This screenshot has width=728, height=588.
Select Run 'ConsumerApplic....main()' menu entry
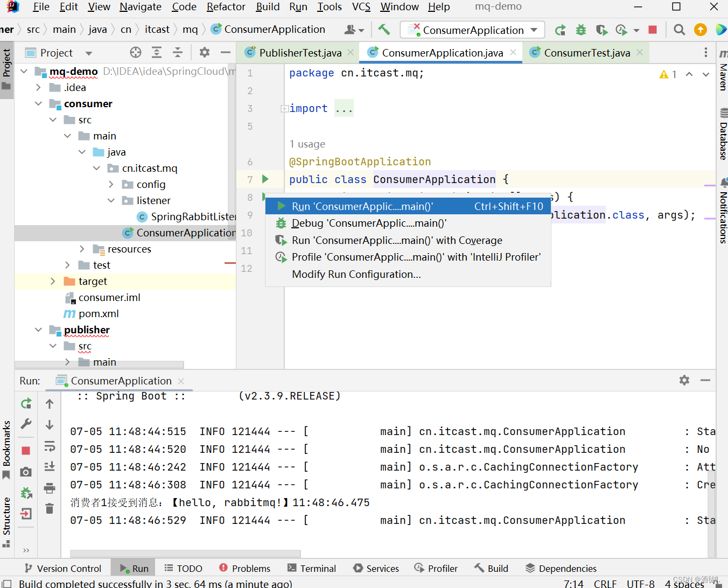pos(408,206)
